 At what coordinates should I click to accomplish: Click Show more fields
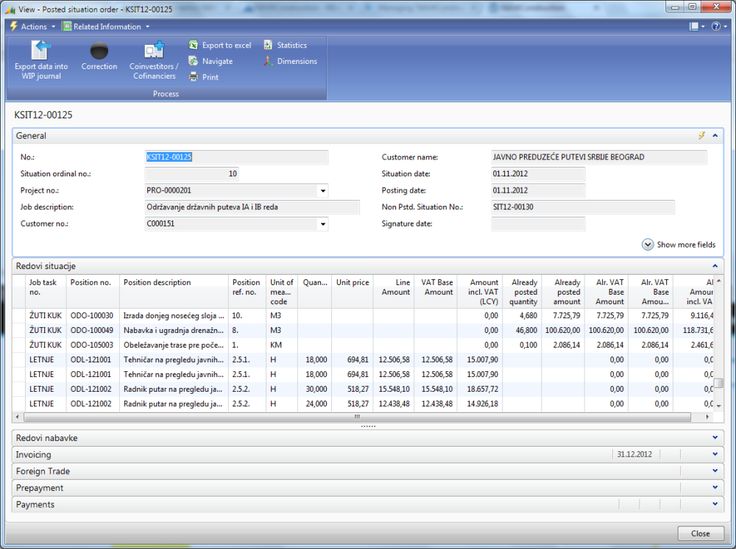pyautogui.click(x=679, y=244)
